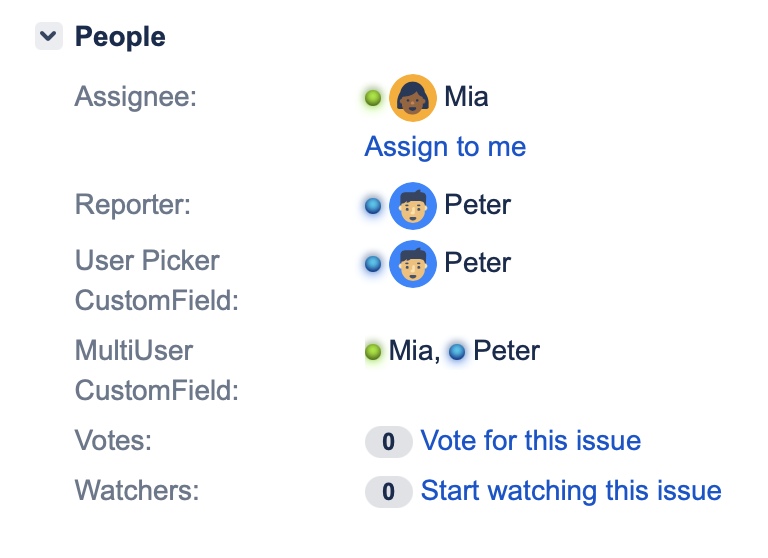This screenshot has height=558, width=768.
Task: Click Peter's avatar in User Picker CustomField
Action: (x=412, y=264)
